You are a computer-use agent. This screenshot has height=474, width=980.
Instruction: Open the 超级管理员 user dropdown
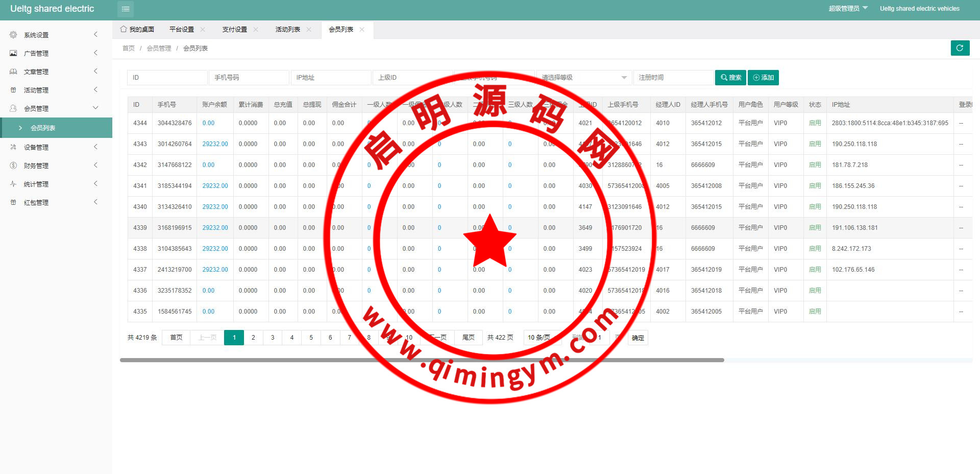(x=848, y=9)
